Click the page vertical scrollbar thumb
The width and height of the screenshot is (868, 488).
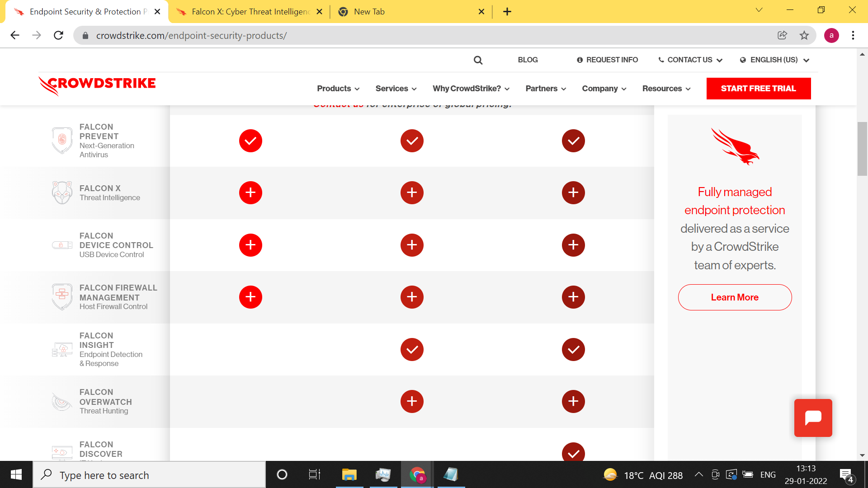tap(862, 149)
